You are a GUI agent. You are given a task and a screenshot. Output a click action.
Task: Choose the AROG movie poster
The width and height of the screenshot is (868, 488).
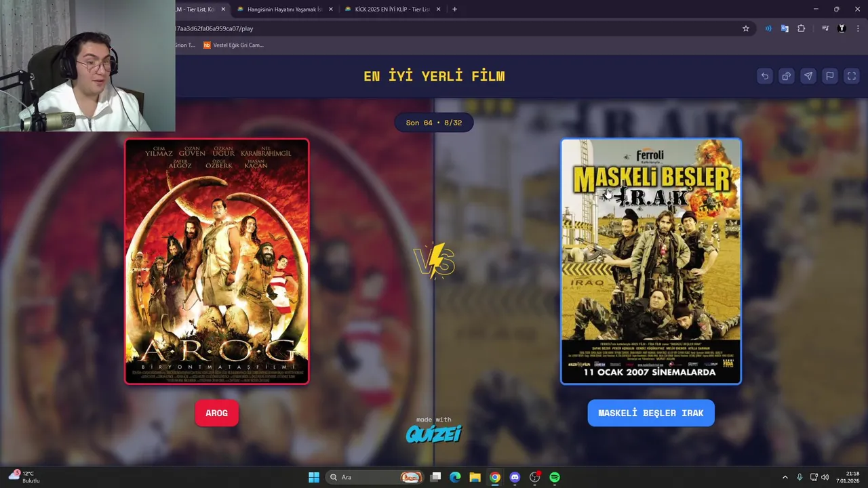(217, 262)
